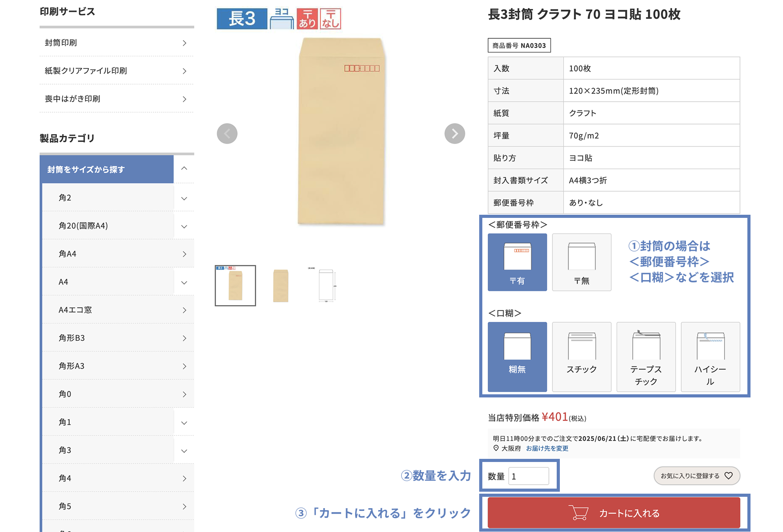Click the ヨコ orientation badge icon
The height and width of the screenshot is (532, 783).
point(281,18)
